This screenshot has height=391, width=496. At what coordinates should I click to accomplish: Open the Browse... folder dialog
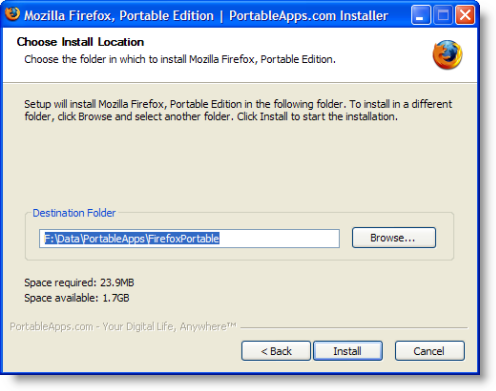pyautogui.click(x=394, y=238)
